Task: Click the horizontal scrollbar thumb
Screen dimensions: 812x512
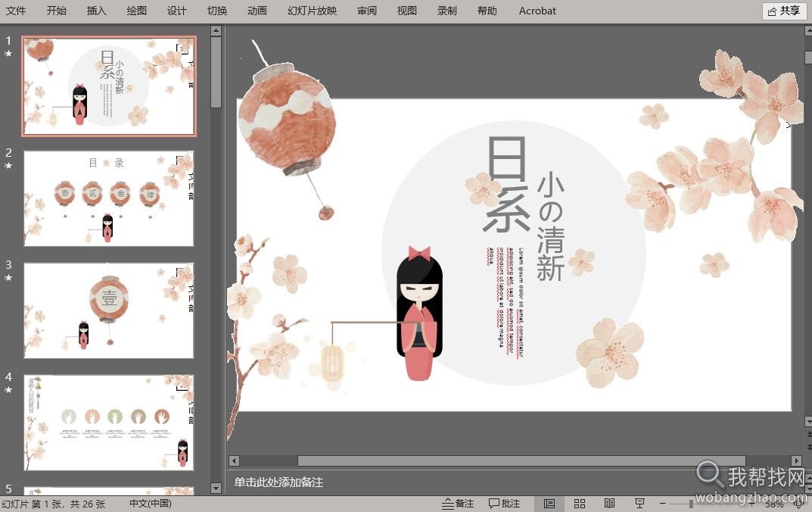Action: pos(521,460)
